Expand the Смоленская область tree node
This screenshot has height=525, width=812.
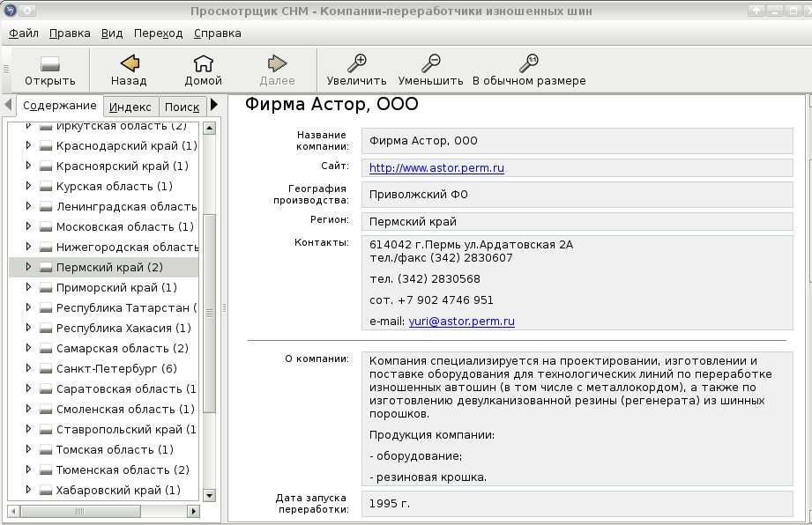pyautogui.click(x=28, y=409)
